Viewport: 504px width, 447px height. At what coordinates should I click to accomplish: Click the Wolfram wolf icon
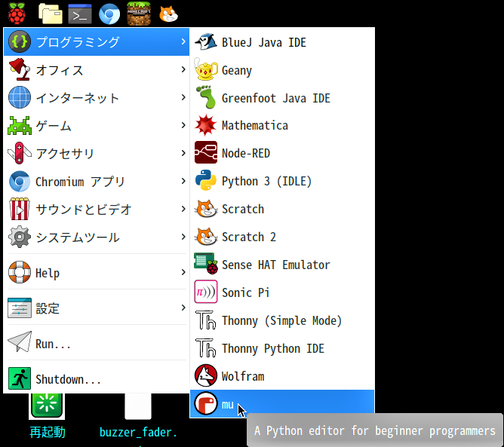click(x=206, y=375)
